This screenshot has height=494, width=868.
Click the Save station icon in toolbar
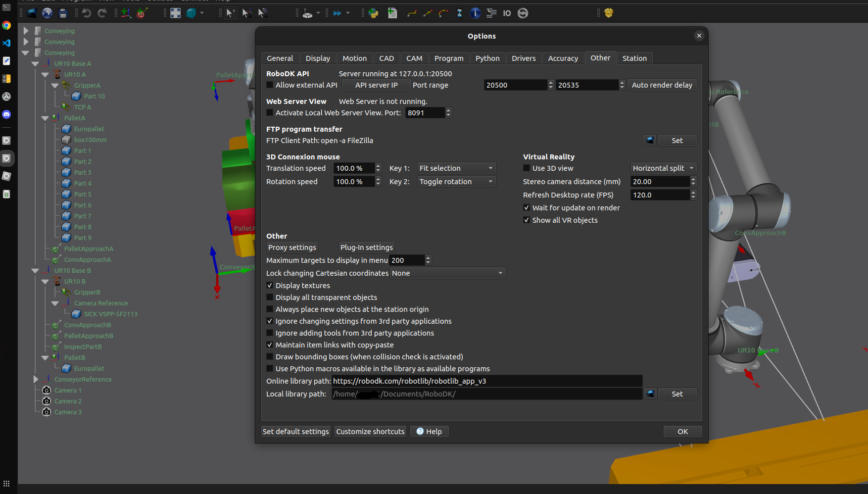(x=63, y=13)
